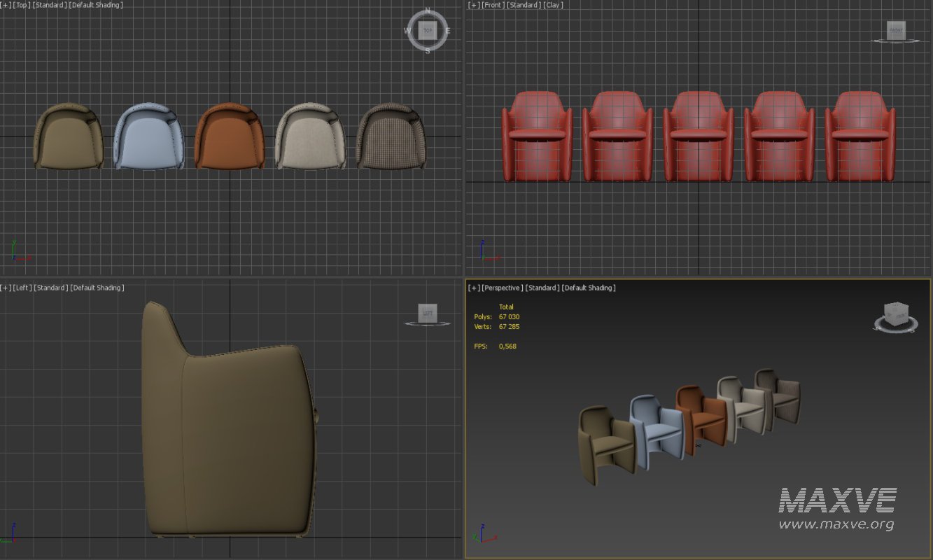The width and height of the screenshot is (933, 560).
Task: Click the TOP face of the Top viewport ViewCube
Action: [427, 31]
